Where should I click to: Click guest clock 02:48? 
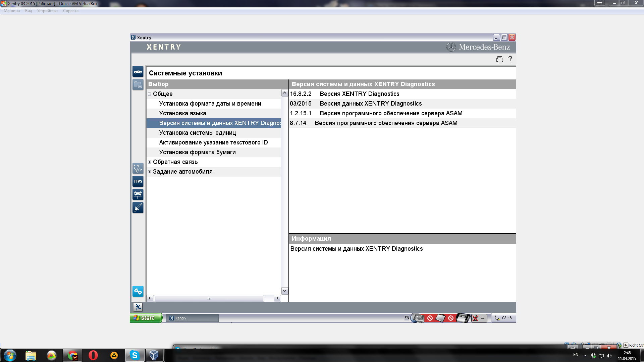(x=507, y=318)
